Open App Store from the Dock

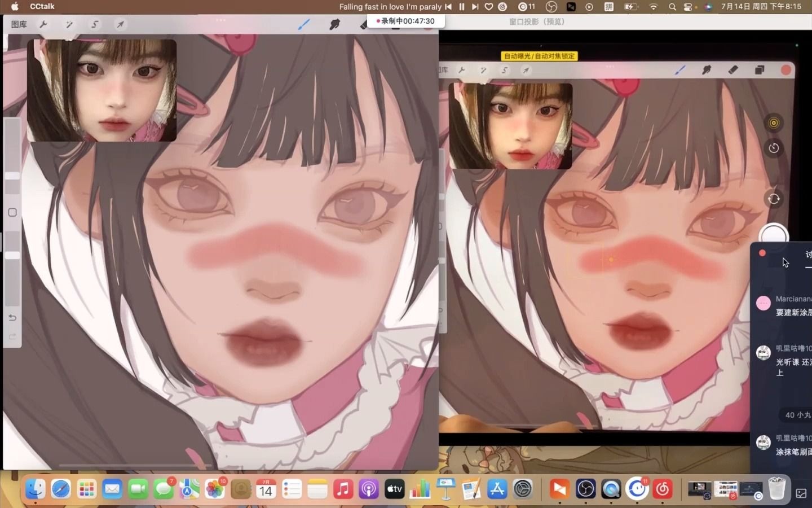click(x=497, y=489)
